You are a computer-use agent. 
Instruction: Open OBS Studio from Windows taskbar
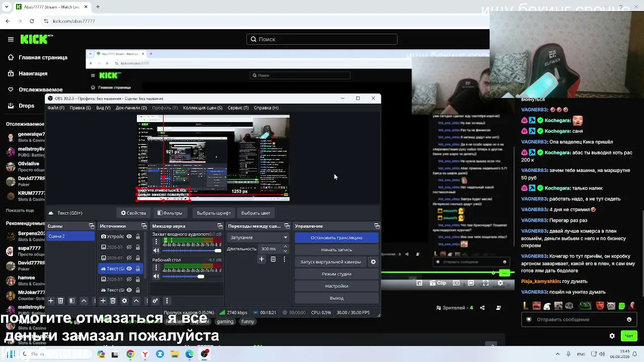204,354
